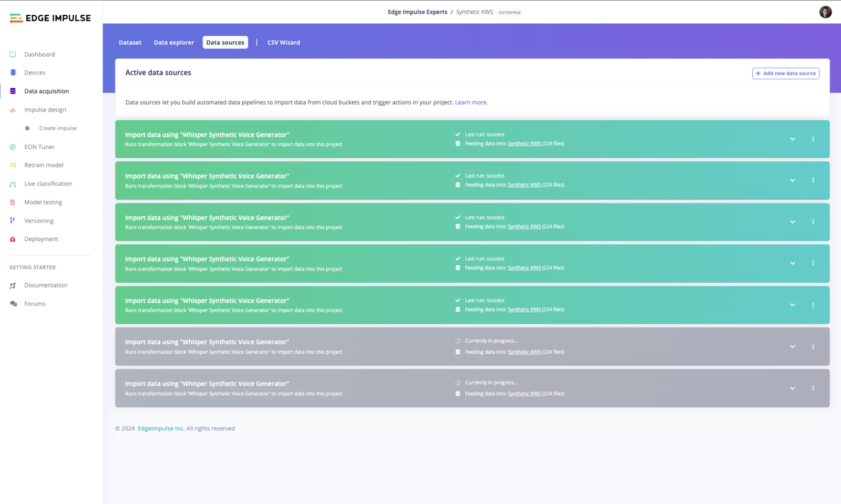841x504 pixels.
Task: Click Add new data source button
Action: pyautogui.click(x=786, y=74)
